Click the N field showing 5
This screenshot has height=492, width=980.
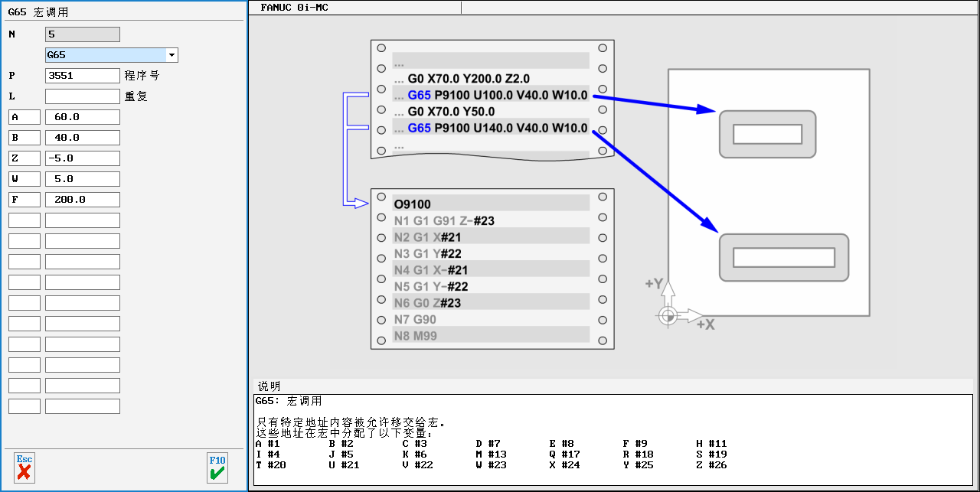tap(83, 34)
